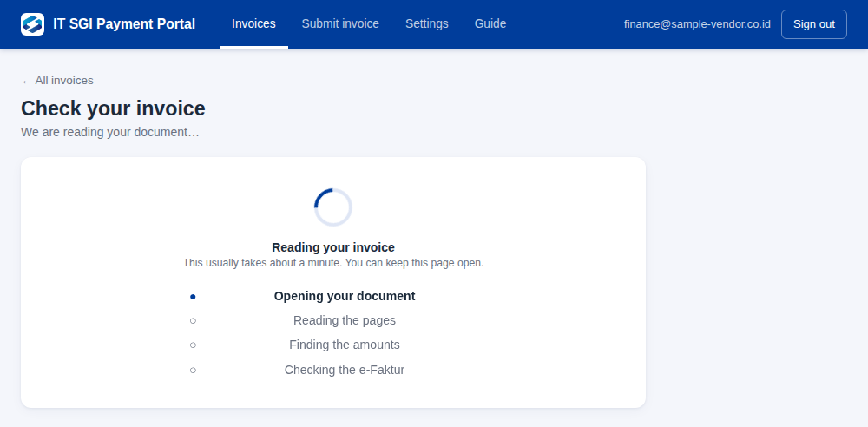The width and height of the screenshot is (868, 427).
Task: Switch to the Invoices tab
Action: pos(253,23)
